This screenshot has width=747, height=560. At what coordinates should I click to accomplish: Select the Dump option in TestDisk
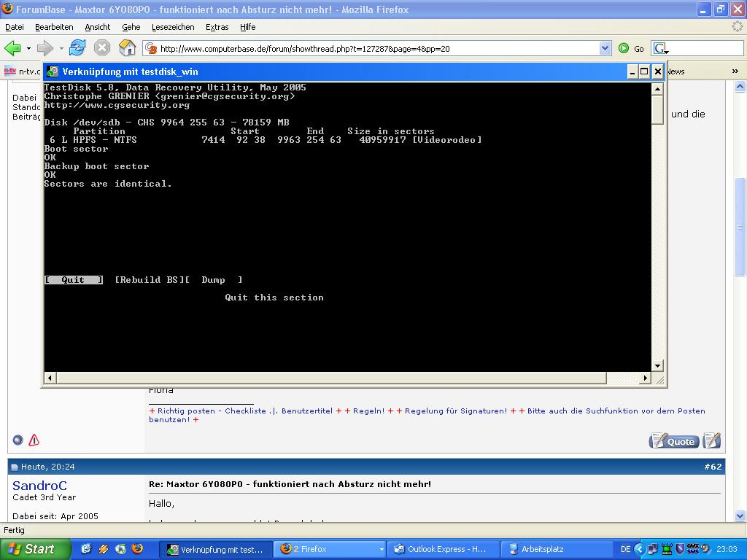[214, 280]
